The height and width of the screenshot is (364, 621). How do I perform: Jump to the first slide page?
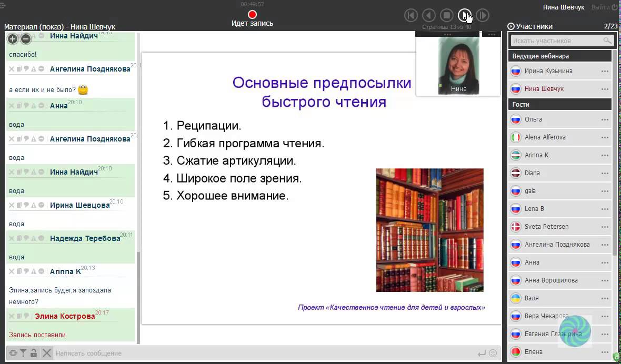coord(410,15)
